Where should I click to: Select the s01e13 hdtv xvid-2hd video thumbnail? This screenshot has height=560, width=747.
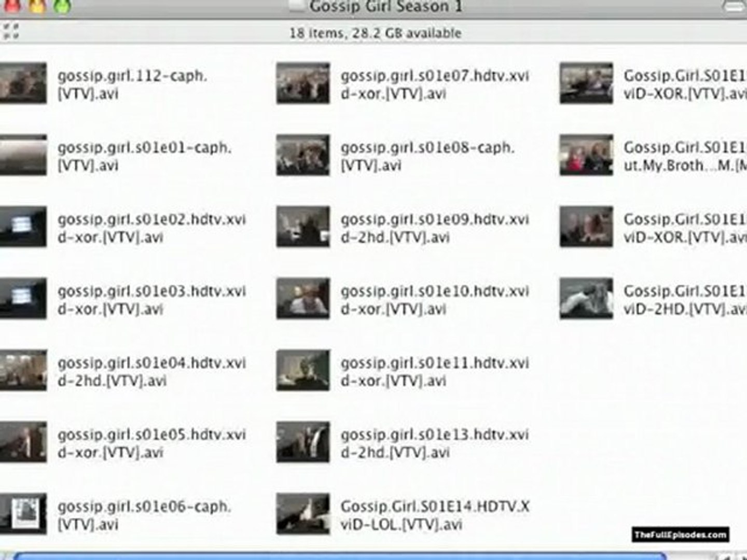click(x=303, y=442)
